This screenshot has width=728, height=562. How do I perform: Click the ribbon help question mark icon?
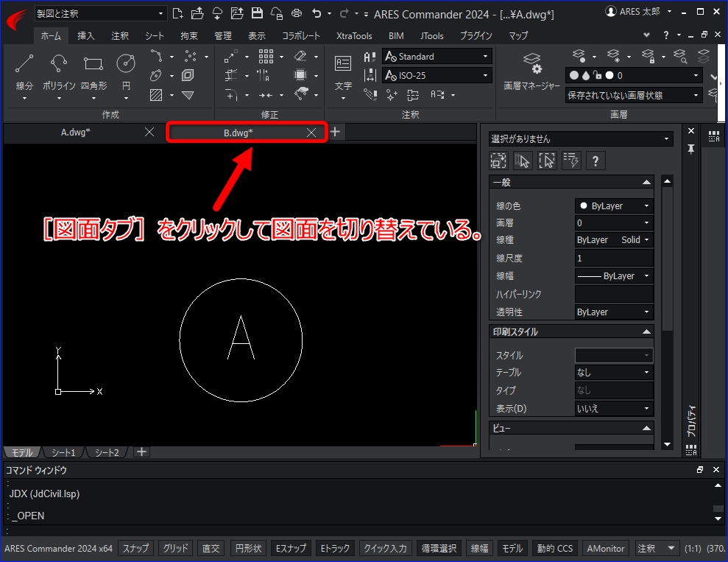coord(665,35)
